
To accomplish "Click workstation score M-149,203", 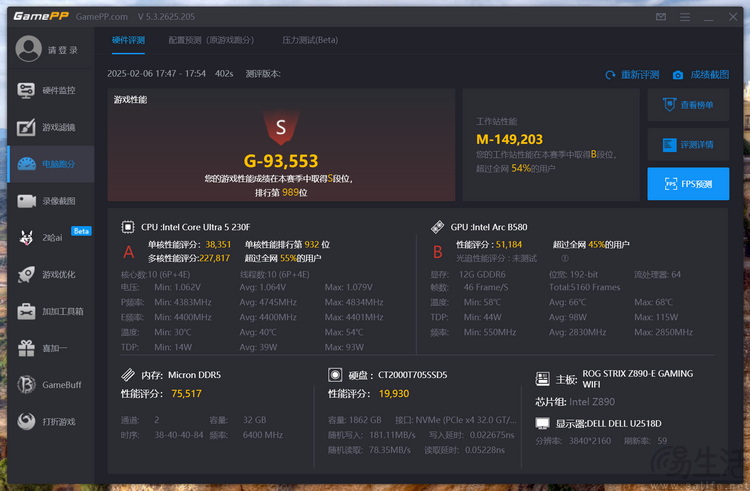I will coord(509,139).
